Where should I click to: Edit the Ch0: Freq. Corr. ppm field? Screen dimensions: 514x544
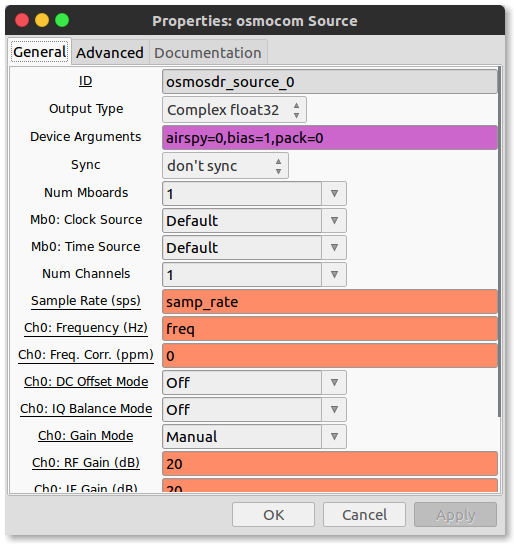coord(329,356)
